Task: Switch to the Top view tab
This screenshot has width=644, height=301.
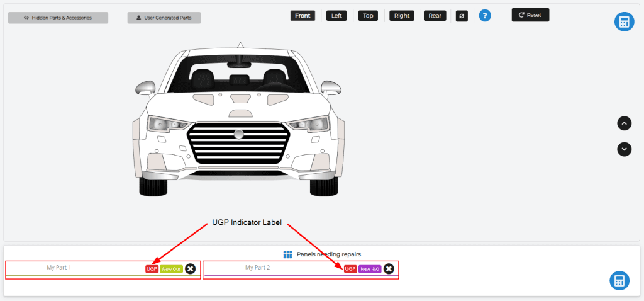Action: (368, 16)
